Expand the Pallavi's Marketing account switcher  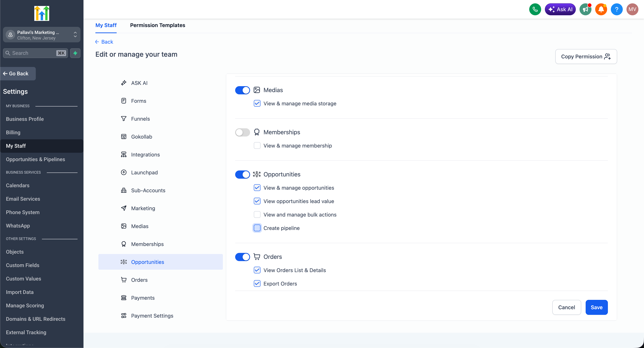click(42, 35)
